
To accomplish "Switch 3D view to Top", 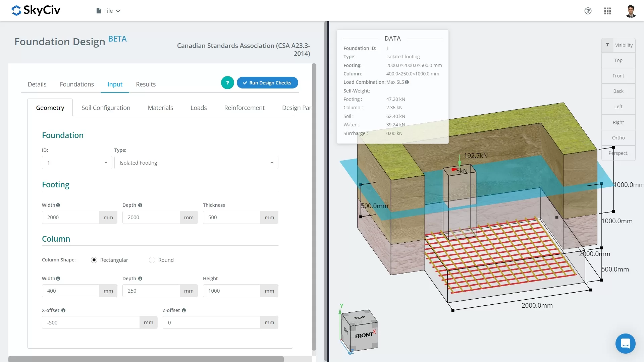I will (x=619, y=60).
